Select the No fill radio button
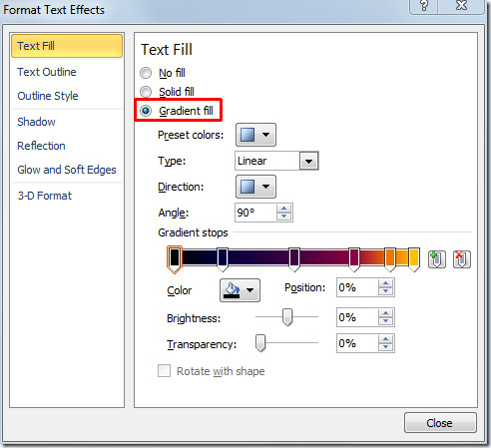 coord(146,73)
